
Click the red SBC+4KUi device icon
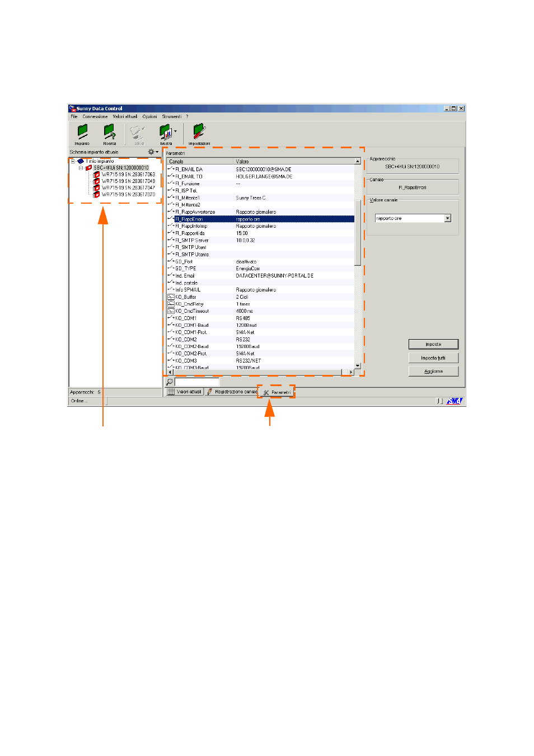89,168
